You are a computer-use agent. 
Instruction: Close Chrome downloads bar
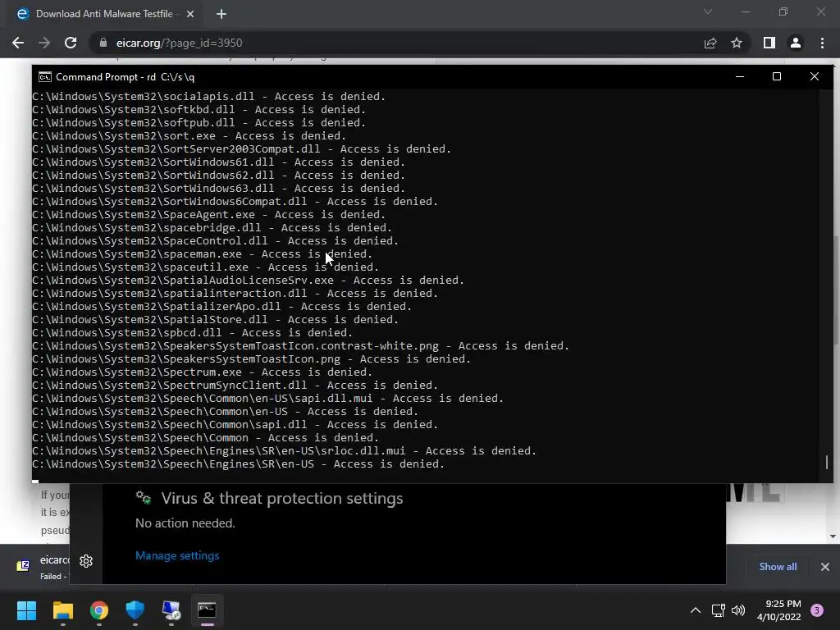coord(825,567)
